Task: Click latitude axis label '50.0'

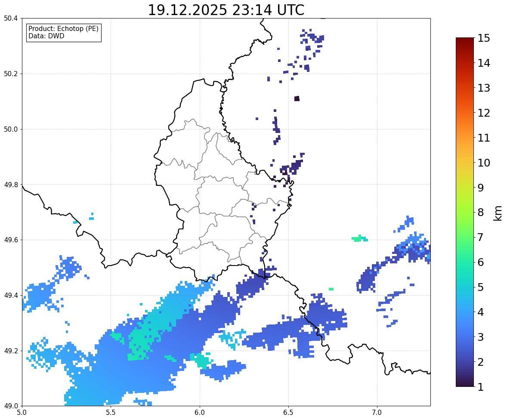Action: (x=11, y=130)
